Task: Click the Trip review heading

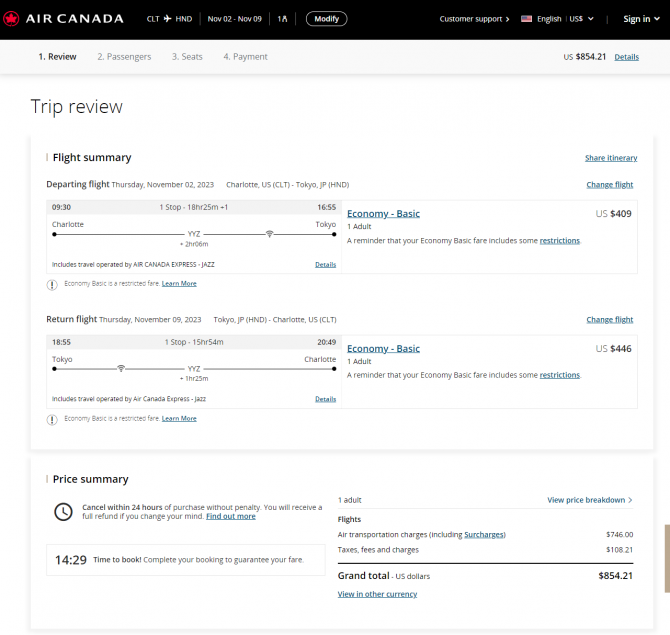Action: click(x=76, y=107)
